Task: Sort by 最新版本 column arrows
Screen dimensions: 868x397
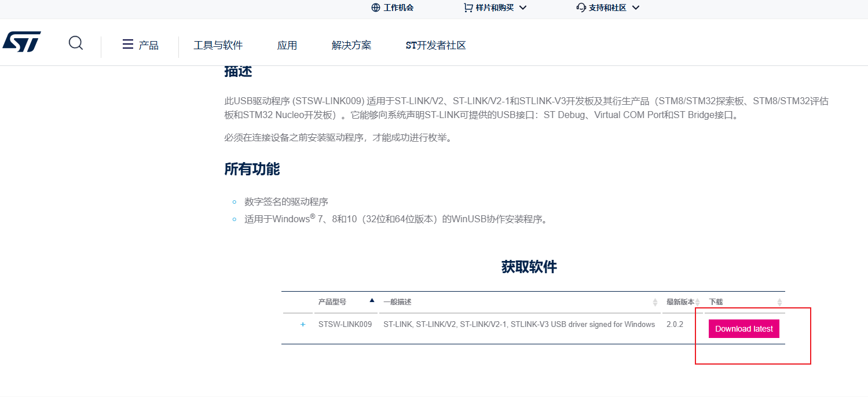Action: [698, 302]
